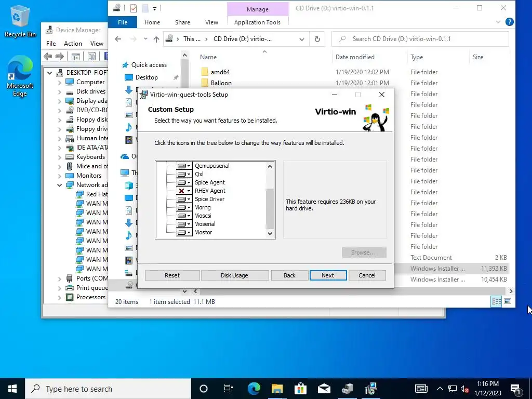Select the Qemupciserial feature label
Image resolution: width=532 pixels, height=399 pixels.
(x=212, y=166)
